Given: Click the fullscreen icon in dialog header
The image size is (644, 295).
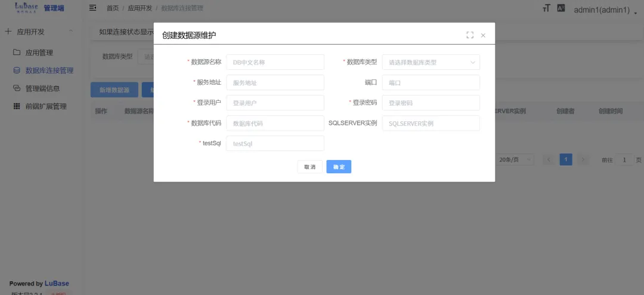Looking at the screenshot, I should [x=470, y=35].
